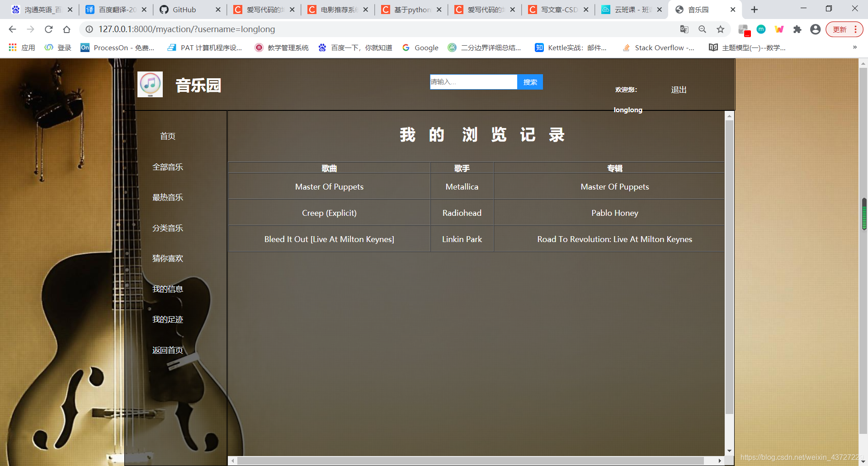The width and height of the screenshot is (868, 466).
Task: Click the inner panel scroll-down arrow
Action: (729, 451)
